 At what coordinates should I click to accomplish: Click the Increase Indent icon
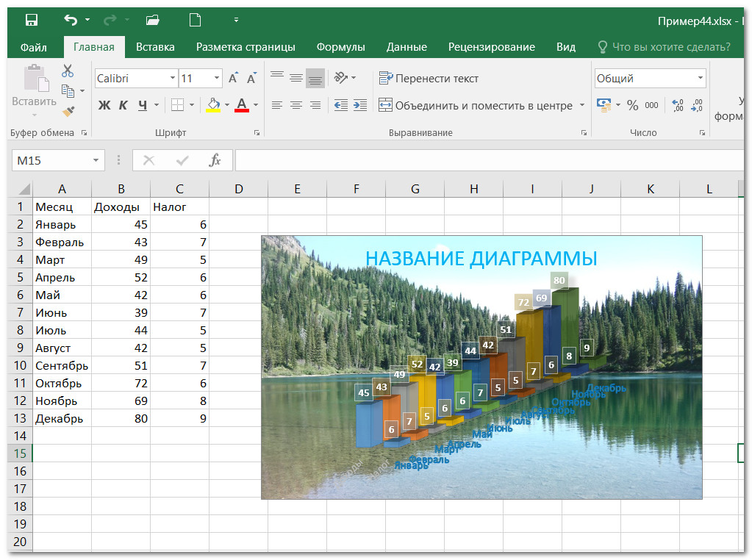pos(359,105)
